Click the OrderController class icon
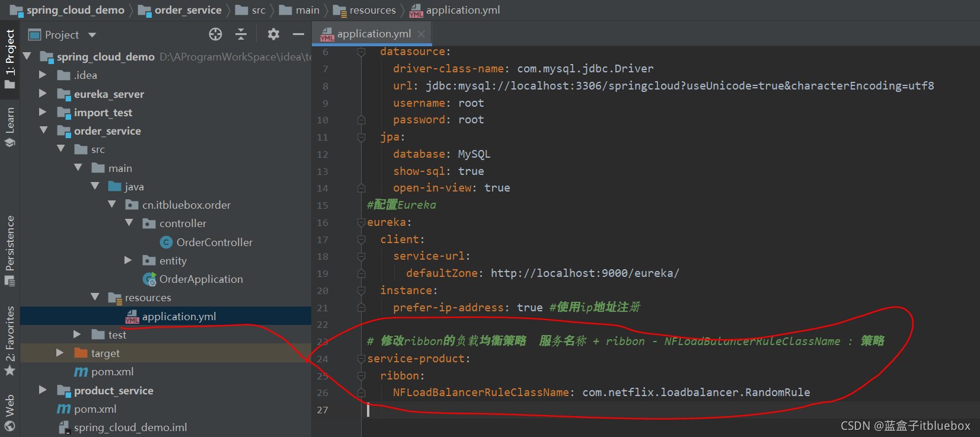The height and width of the screenshot is (437, 980). 167,242
